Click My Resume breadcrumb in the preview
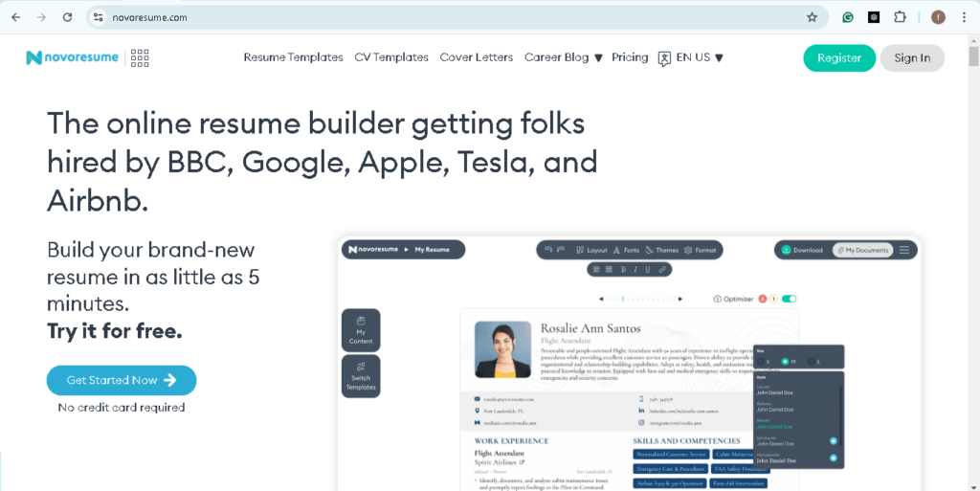 click(x=432, y=249)
